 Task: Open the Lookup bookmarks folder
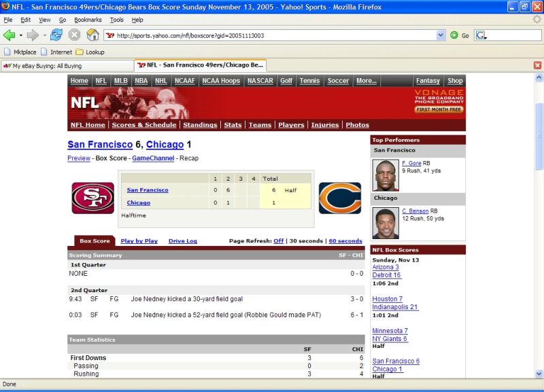click(x=90, y=52)
